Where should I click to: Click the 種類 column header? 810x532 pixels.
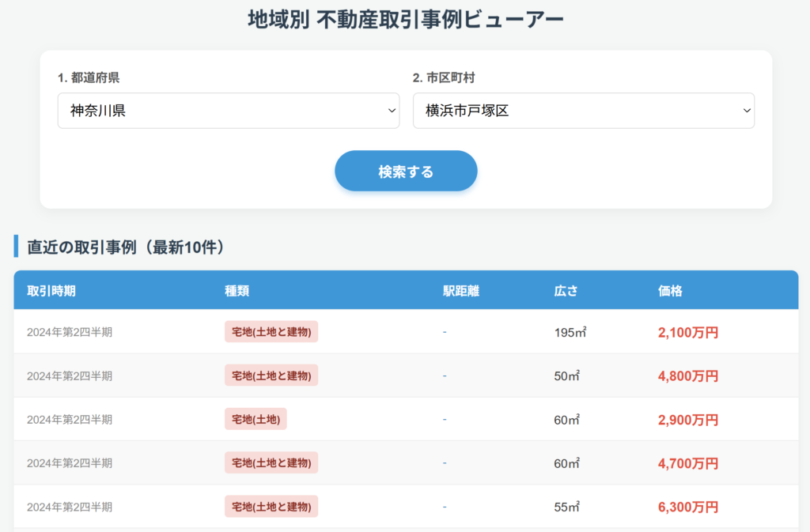click(x=237, y=291)
